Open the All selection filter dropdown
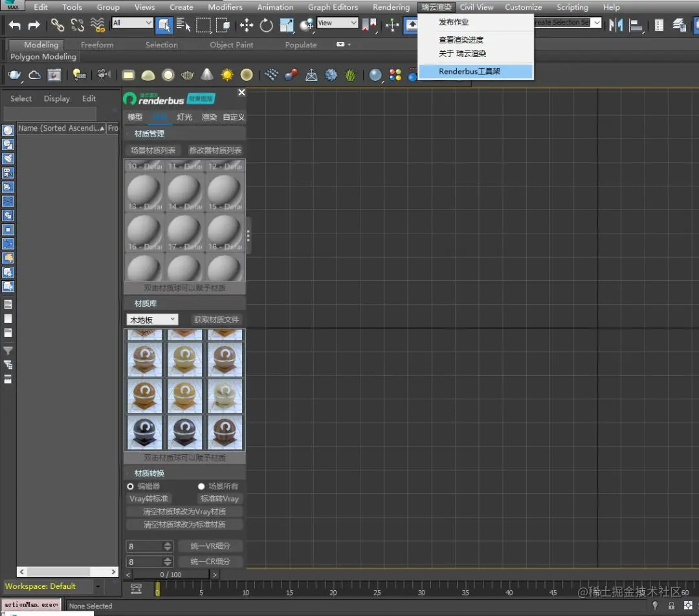This screenshot has height=616, width=699. coord(133,23)
